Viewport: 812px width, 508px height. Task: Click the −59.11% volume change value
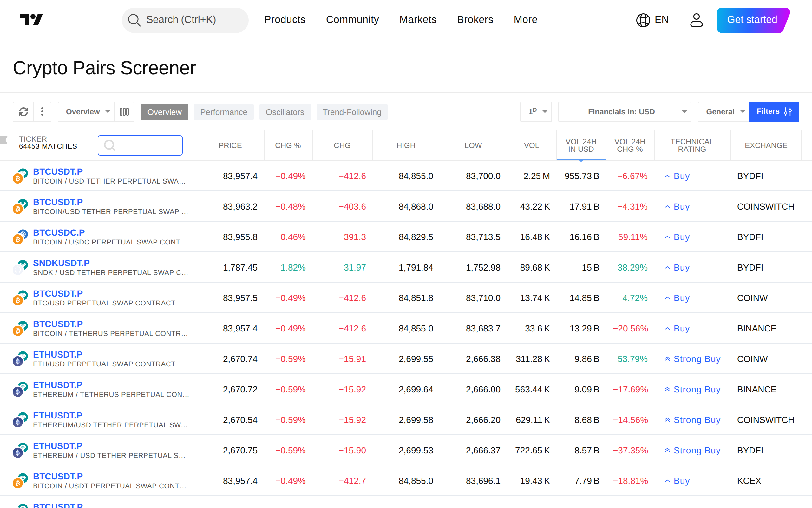tap(630, 237)
